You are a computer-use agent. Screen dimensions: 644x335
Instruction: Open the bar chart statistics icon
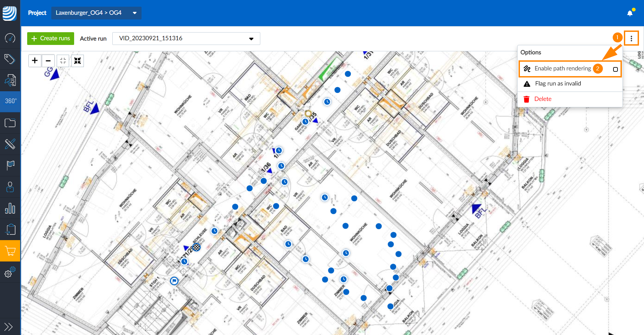(10, 208)
